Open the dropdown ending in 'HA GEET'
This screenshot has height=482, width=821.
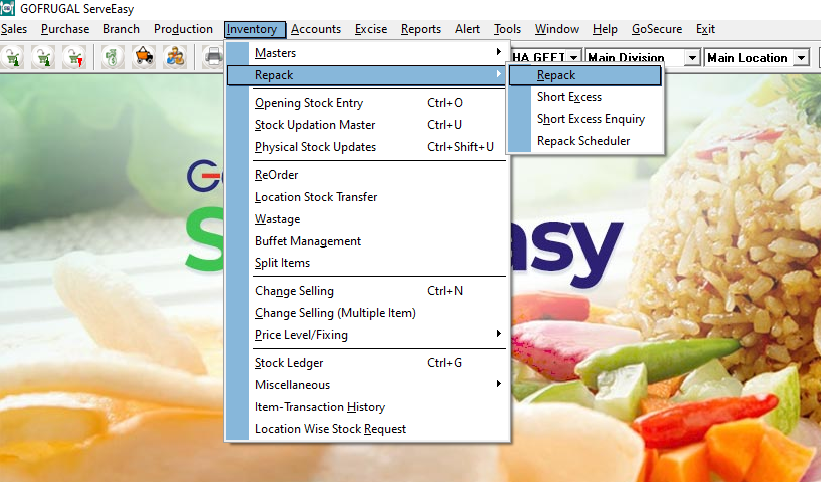[574, 57]
